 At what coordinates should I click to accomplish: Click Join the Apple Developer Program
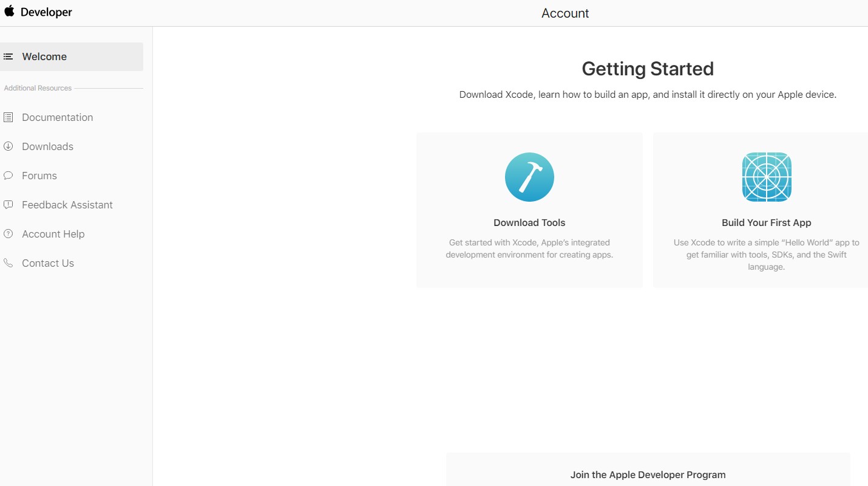(x=648, y=475)
